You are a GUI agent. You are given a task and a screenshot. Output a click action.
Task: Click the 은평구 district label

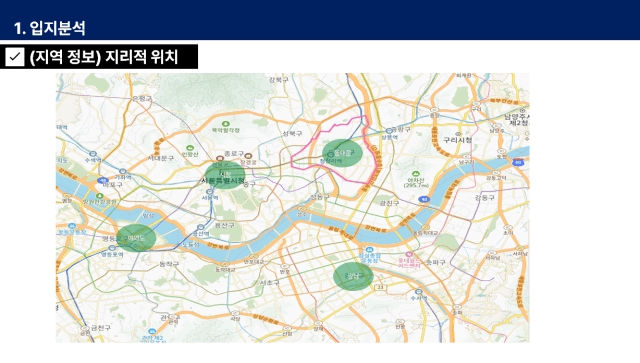point(142,98)
